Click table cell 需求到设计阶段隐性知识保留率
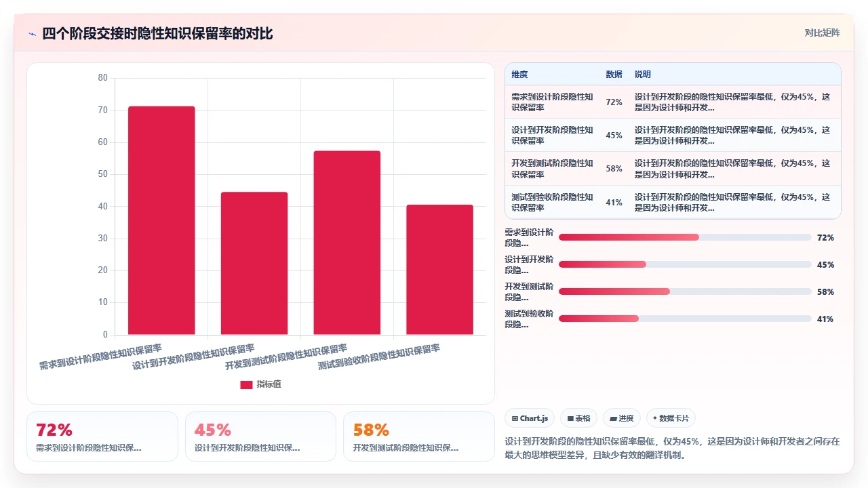The image size is (868, 488). pos(552,102)
